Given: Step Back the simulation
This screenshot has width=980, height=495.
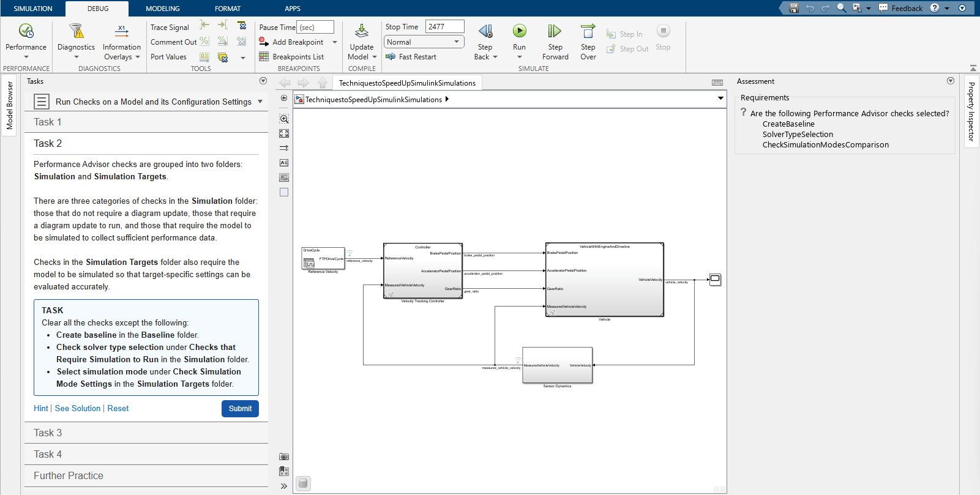Looking at the screenshot, I should click(485, 42).
